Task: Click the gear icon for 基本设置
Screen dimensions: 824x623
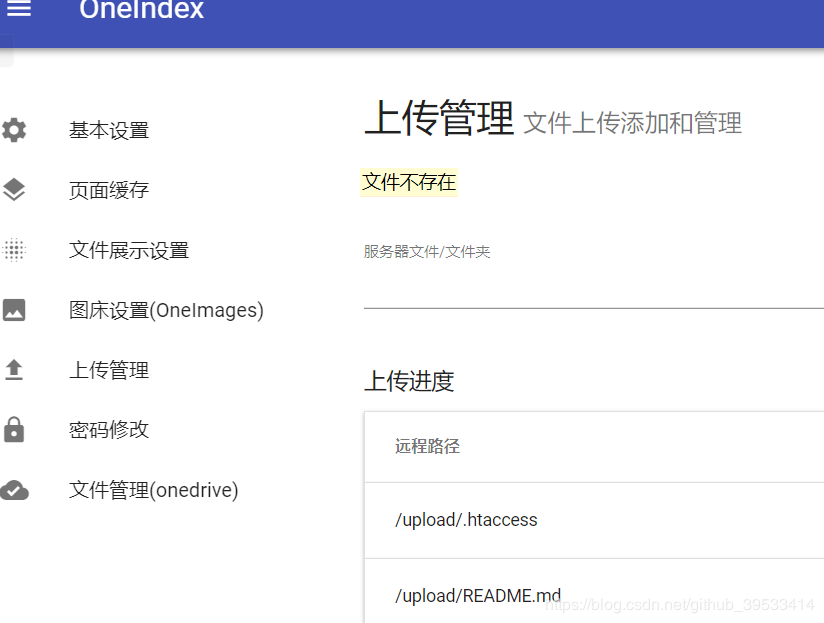Action: click(x=14, y=130)
